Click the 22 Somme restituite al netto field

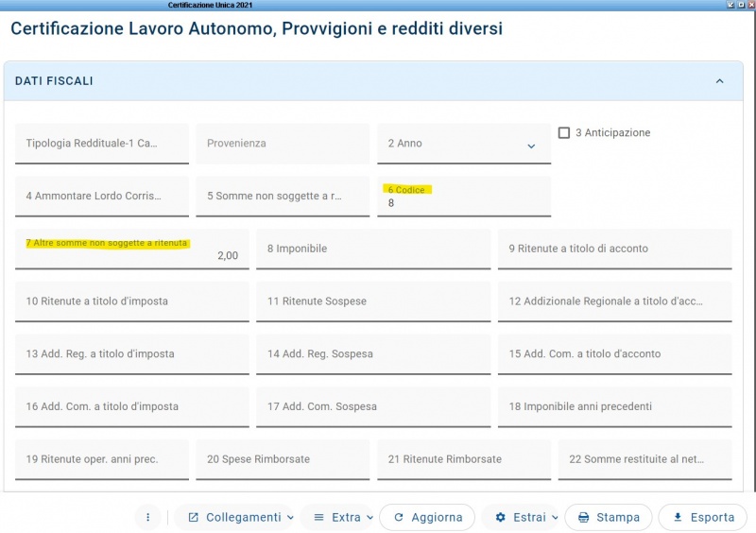click(x=645, y=459)
